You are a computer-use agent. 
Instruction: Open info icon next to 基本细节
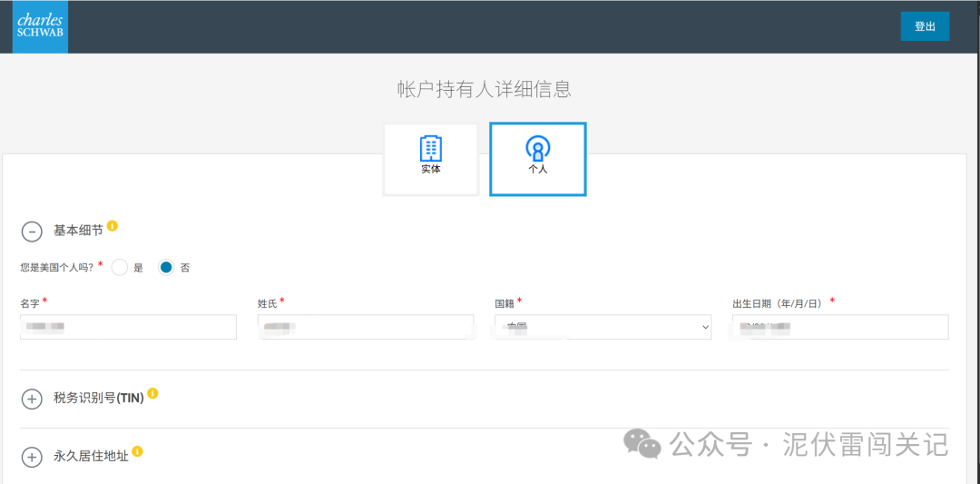click(x=112, y=226)
